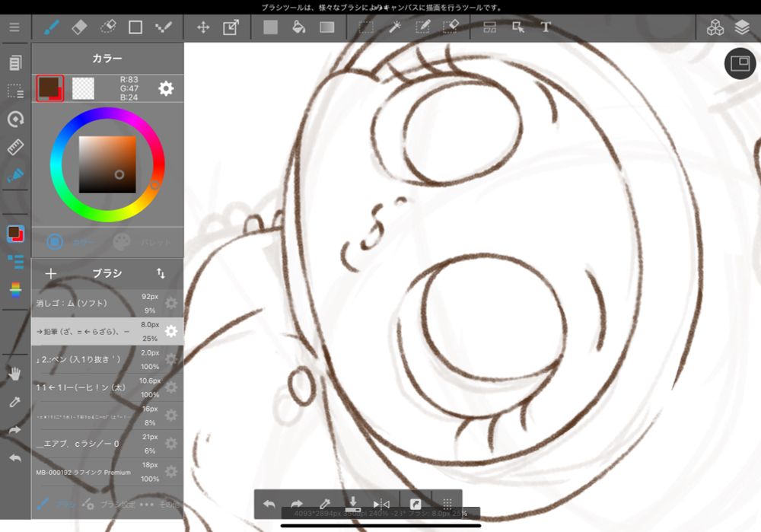761x532 pixels.
Task: Open the selection menu in left sidebar
Action: (15, 91)
